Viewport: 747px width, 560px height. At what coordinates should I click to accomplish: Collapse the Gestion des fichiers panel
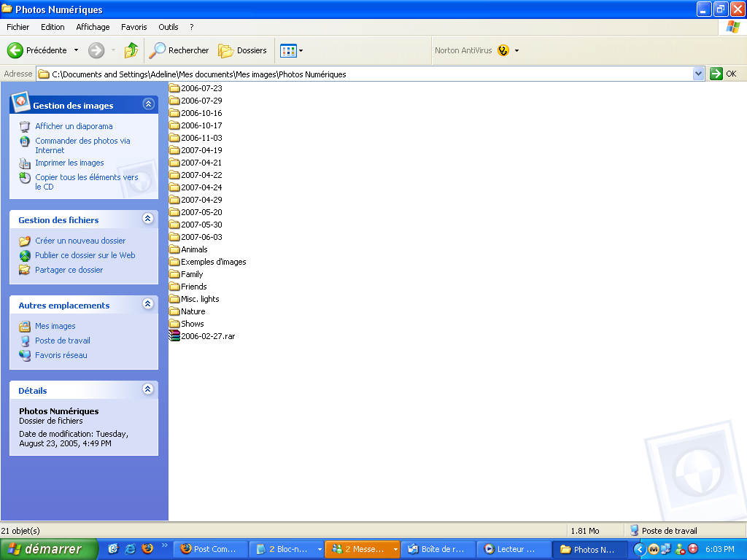click(x=148, y=219)
